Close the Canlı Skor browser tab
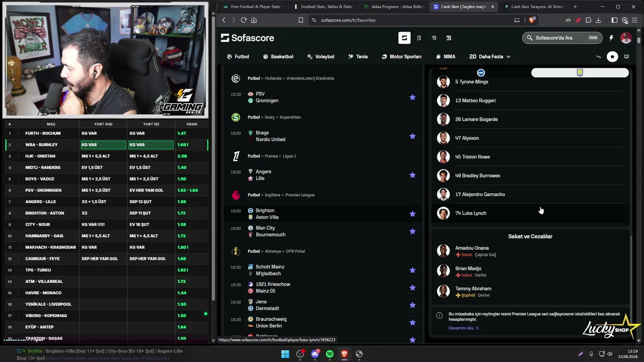 [493, 7]
